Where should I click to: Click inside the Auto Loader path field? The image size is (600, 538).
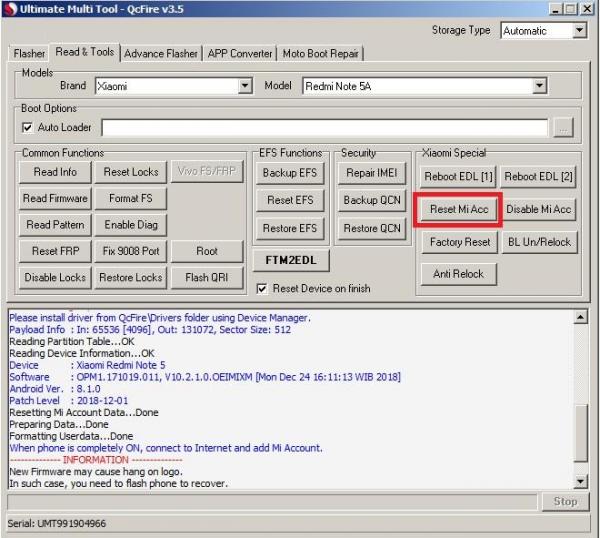coord(324,127)
